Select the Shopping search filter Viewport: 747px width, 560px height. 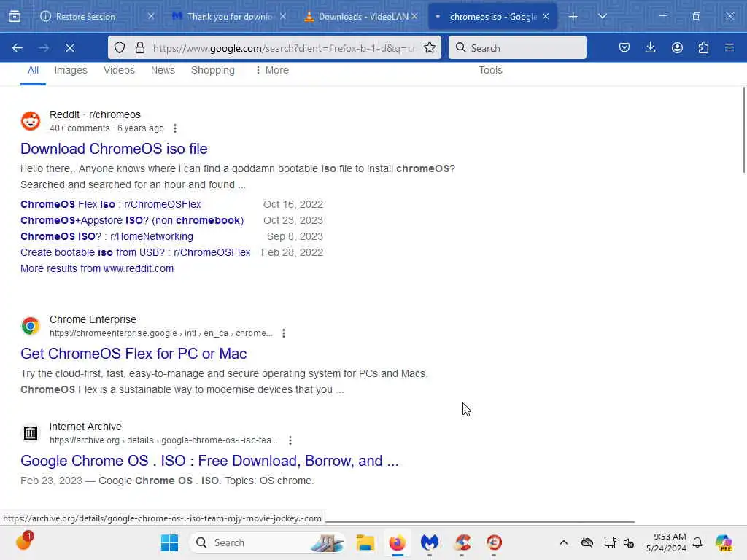click(x=213, y=71)
